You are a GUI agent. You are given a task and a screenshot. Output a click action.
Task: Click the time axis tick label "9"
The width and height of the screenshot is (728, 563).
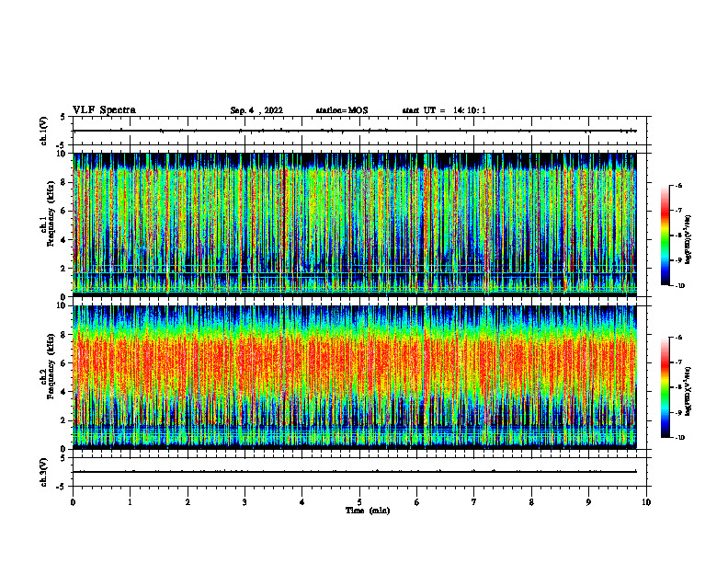coord(588,502)
